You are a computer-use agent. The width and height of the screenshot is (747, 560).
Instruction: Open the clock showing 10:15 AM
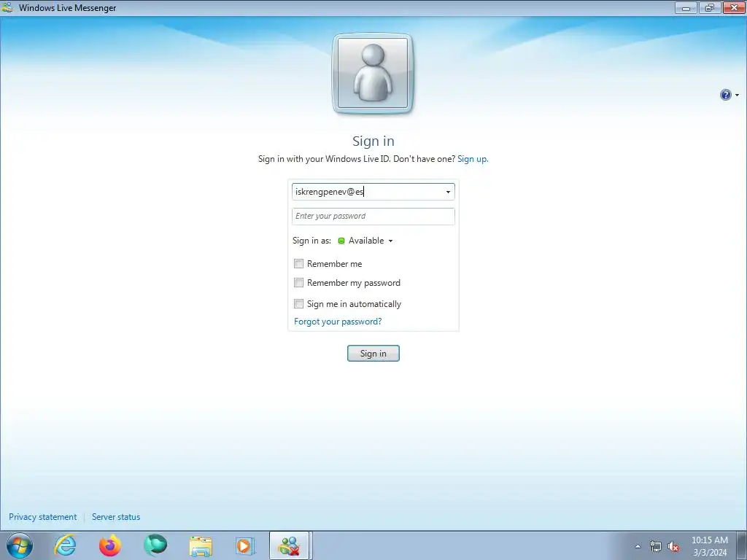coord(709,545)
